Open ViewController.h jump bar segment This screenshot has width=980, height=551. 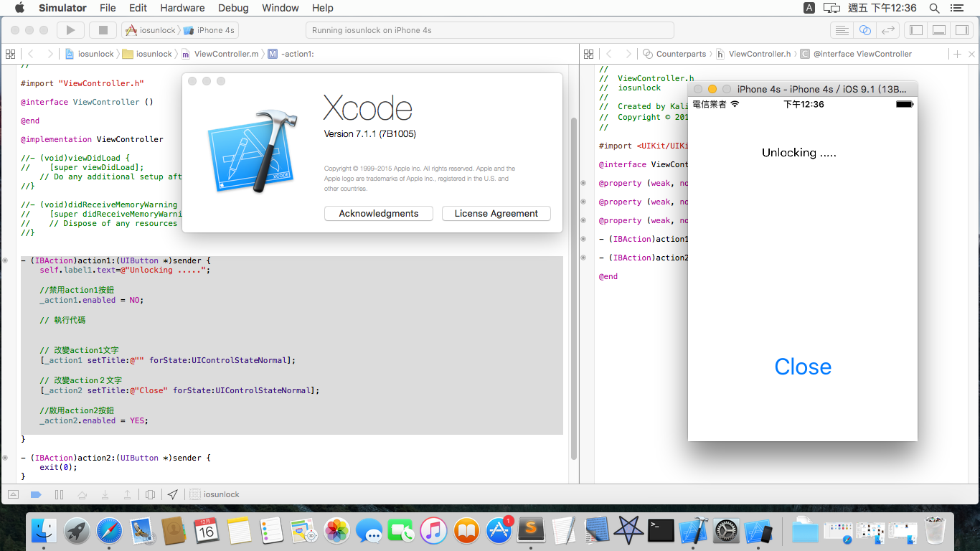(x=753, y=54)
